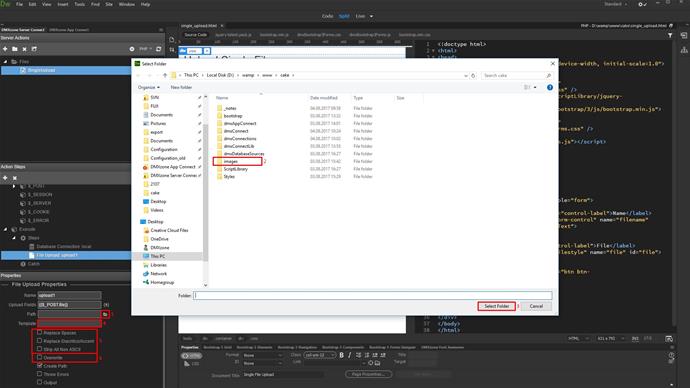Switch to Split view
The height and width of the screenshot is (388, 690).
click(x=344, y=16)
